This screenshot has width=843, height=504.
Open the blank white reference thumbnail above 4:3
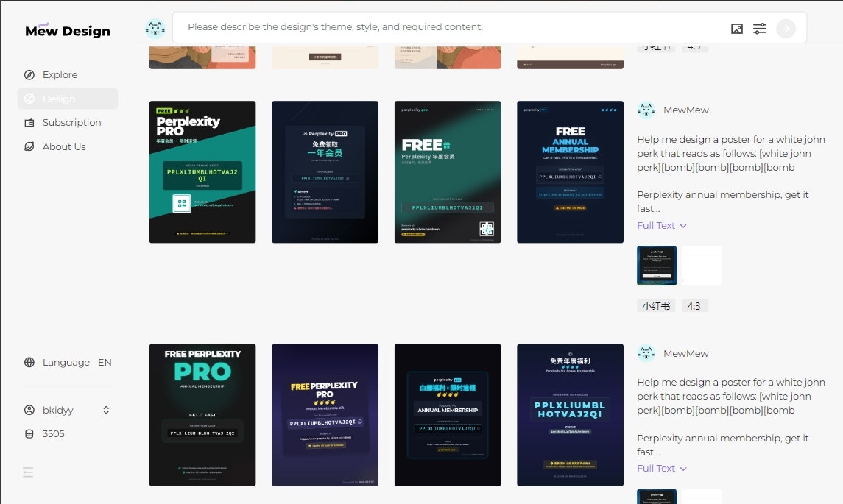pos(702,266)
